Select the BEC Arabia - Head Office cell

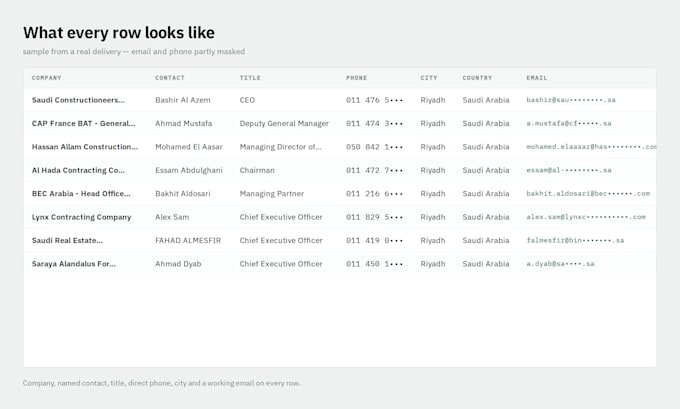click(81, 193)
